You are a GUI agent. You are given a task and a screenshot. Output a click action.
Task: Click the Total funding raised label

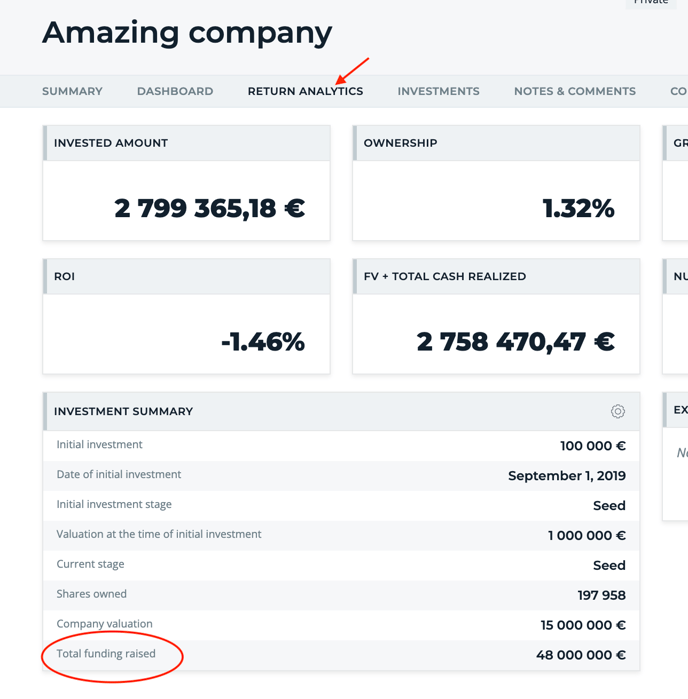click(x=106, y=654)
